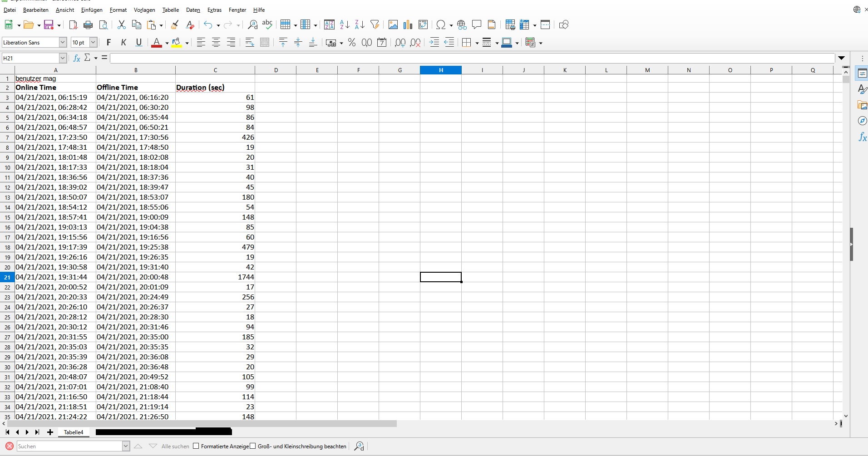Image resolution: width=868 pixels, height=456 pixels.
Task: Click the Export as PDF icon
Action: (73, 25)
